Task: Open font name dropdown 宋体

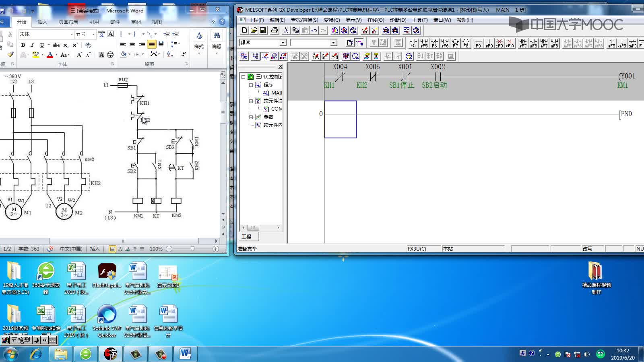Action: point(72,34)
